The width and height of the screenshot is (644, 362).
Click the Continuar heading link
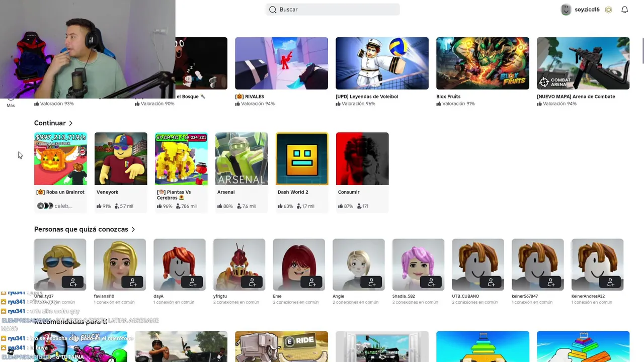(50, 123)
